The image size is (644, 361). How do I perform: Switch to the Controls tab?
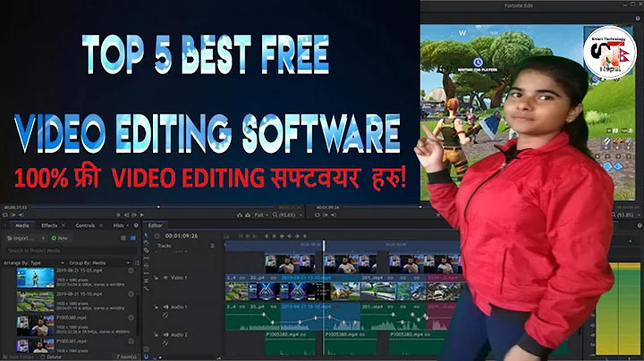[85, 225]
